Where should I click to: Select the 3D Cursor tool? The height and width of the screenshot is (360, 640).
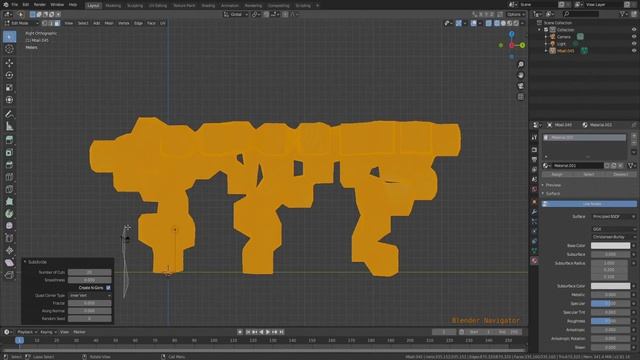click(9, 49)
